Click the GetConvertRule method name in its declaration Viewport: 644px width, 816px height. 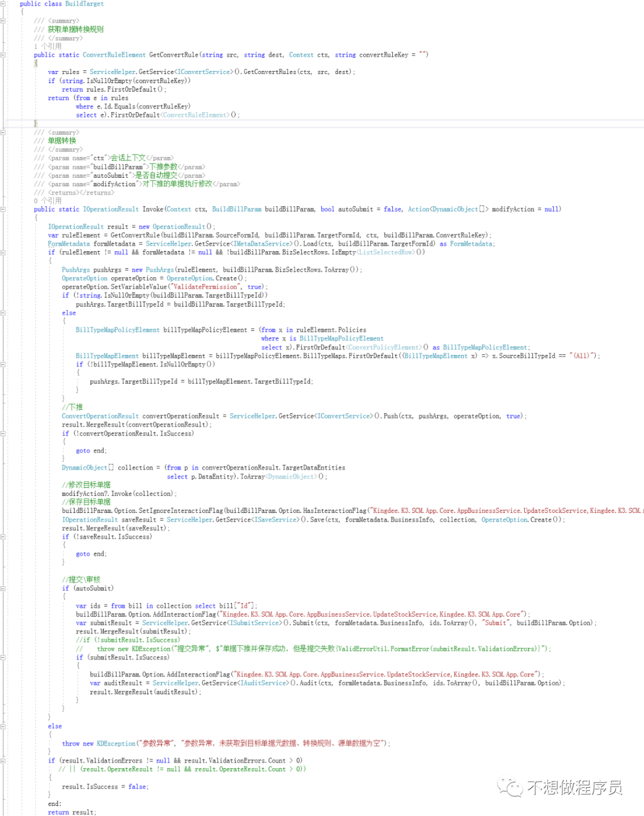(174, 55)
